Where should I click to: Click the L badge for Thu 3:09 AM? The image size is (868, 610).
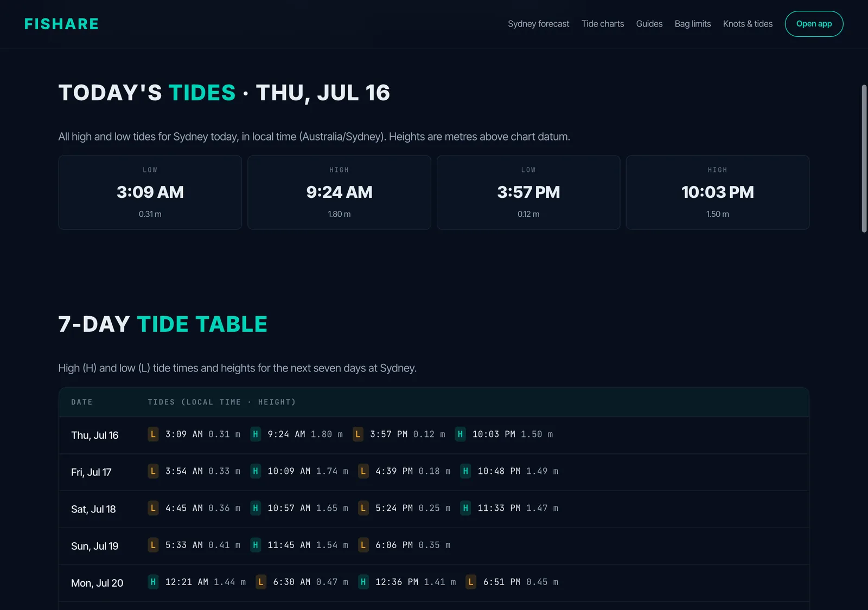click(153, 434)
